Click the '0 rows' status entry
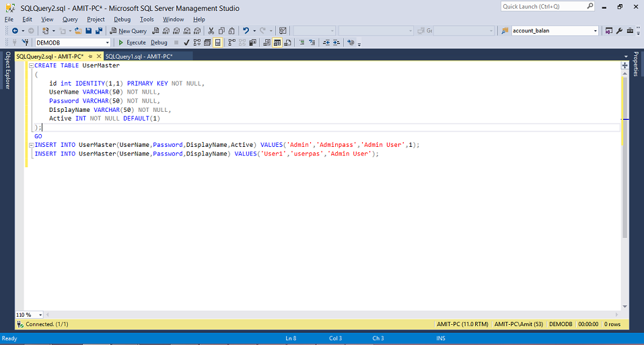Image resolution: width=644 pixels, height=345 pixels. coord(612,324)
